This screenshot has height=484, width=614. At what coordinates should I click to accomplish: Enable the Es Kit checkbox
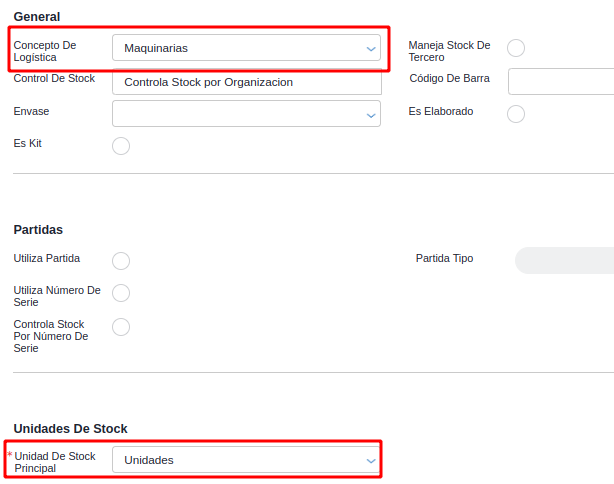click(x=121, y=146)
